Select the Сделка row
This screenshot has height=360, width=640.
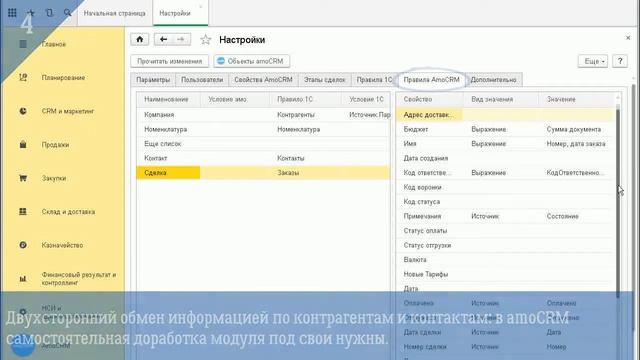[263, 173]
